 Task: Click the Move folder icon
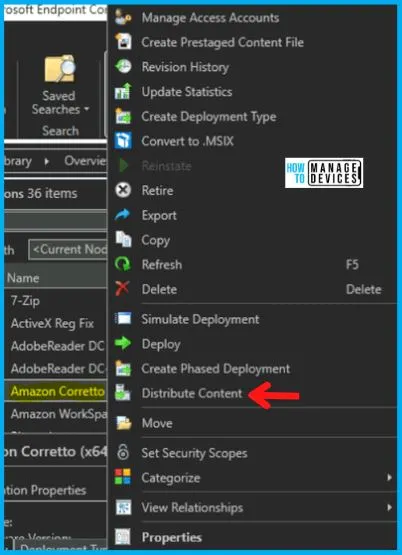coord(123,423)
